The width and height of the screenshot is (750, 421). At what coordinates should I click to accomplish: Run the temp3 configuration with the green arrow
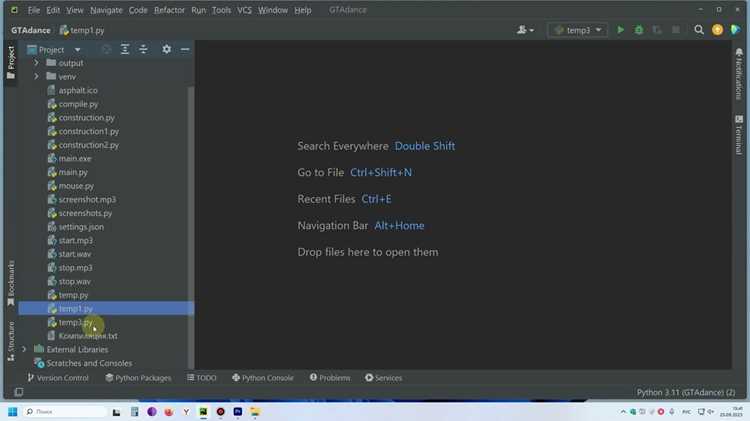[620, 30]
